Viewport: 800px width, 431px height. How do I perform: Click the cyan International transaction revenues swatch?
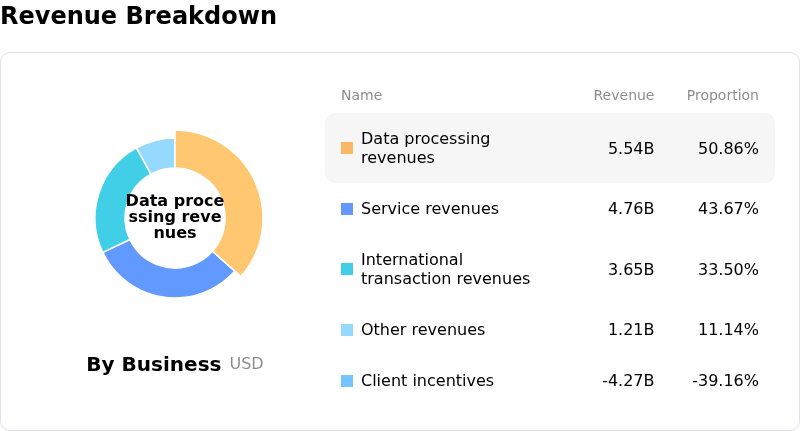(x=347, y=269)
